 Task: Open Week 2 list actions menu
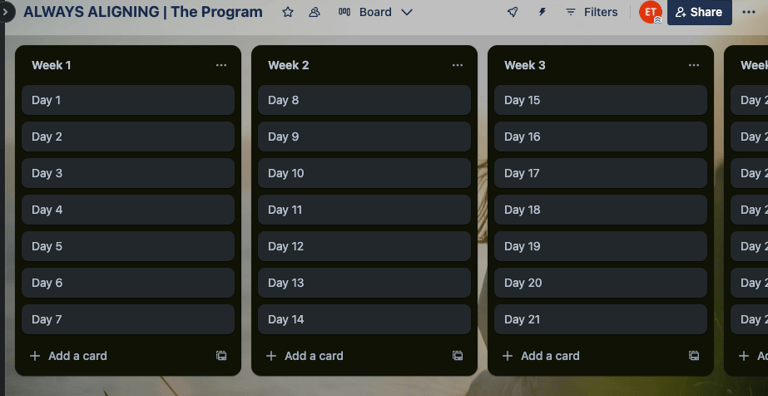point(457,65)
